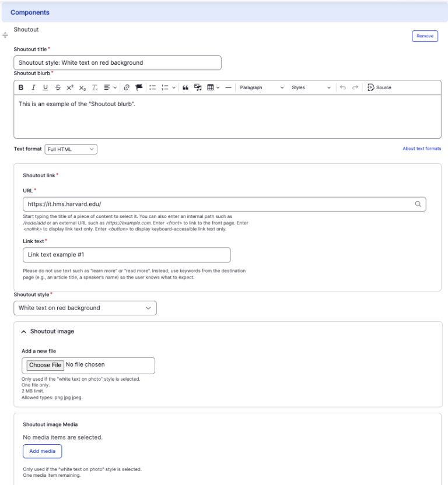
Task: Apply italic formatting in blurb editor
Action: [x=33, y=87]
